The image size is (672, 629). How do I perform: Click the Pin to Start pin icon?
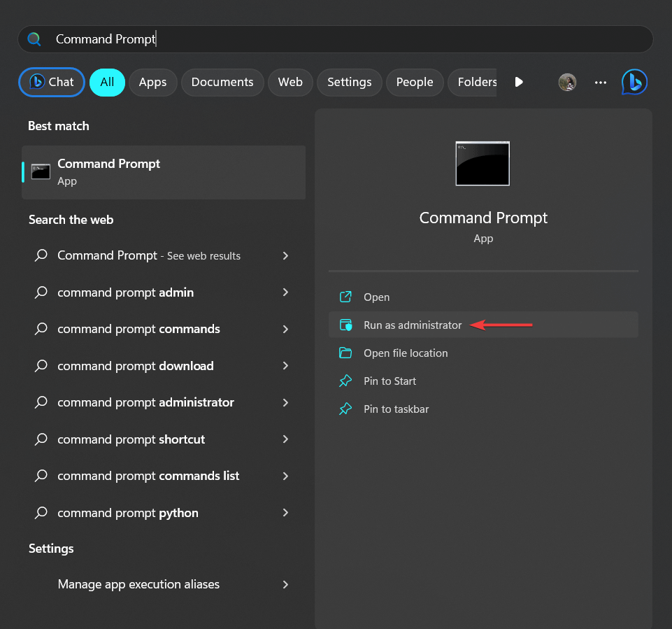(x=345, y=381)
